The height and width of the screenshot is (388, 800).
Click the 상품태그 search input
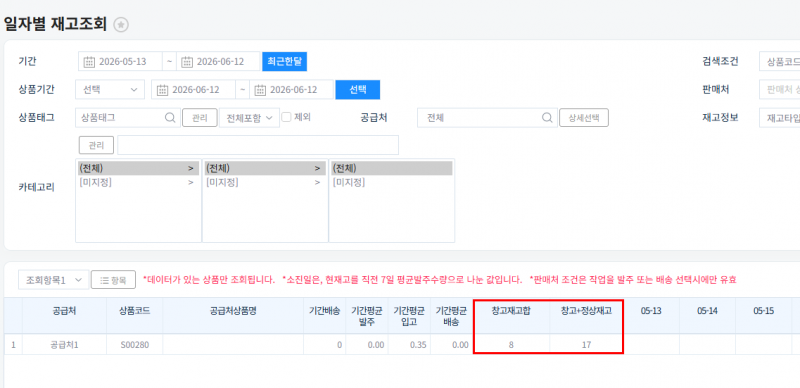coord(128,117)
